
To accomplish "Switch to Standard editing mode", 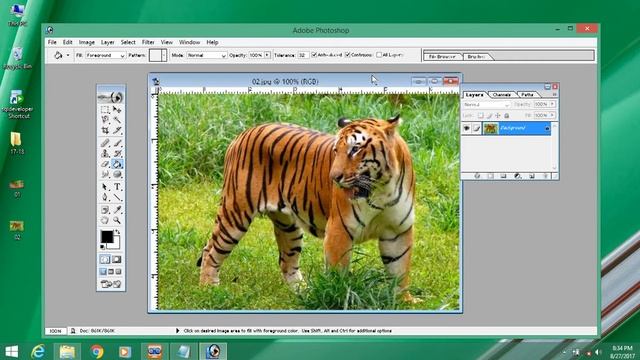I will (105, 259).
